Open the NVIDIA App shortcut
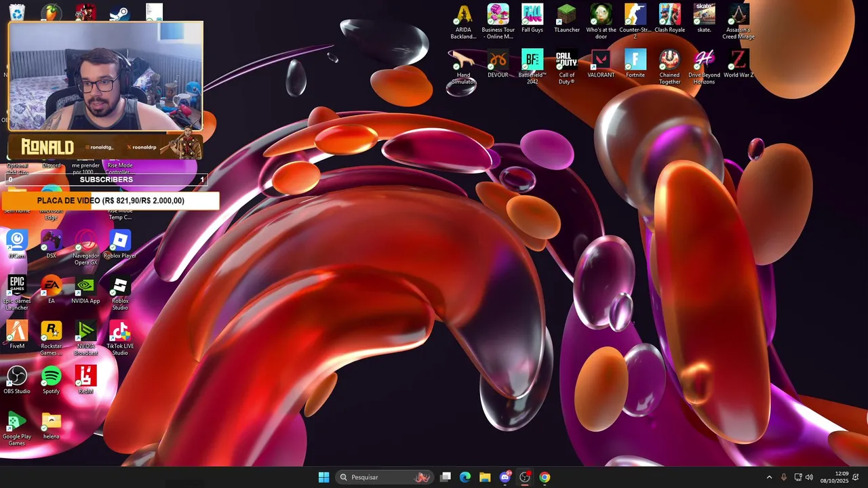Image resolution: width=868 pixels, height=488 pixels. click(x=85, y=289)
